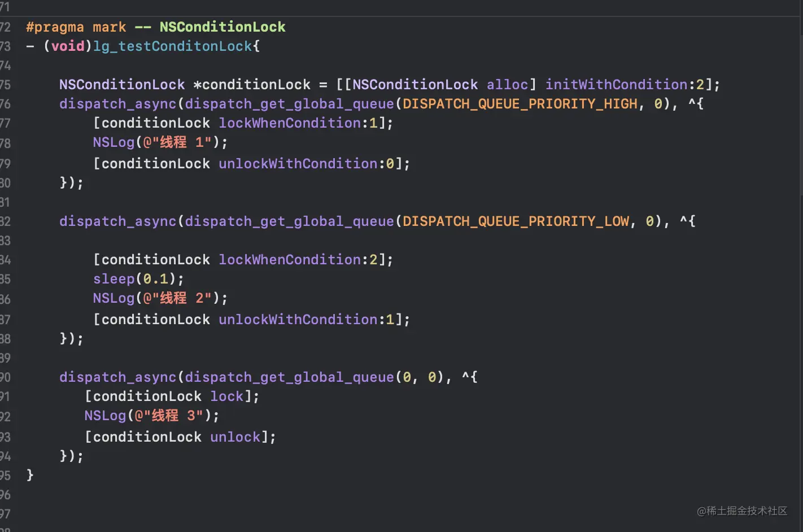Click line number 90 in gutter

(5, 377)
